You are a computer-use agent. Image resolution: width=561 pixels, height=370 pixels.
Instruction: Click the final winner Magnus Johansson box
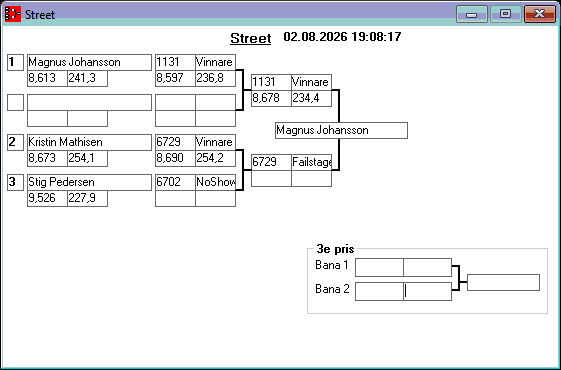(341, 130)
